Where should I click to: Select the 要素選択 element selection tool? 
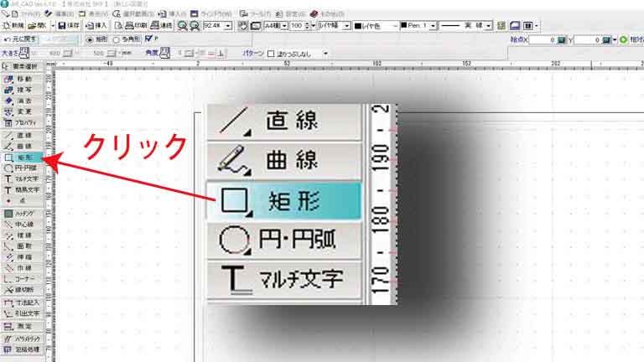point(22,66)
